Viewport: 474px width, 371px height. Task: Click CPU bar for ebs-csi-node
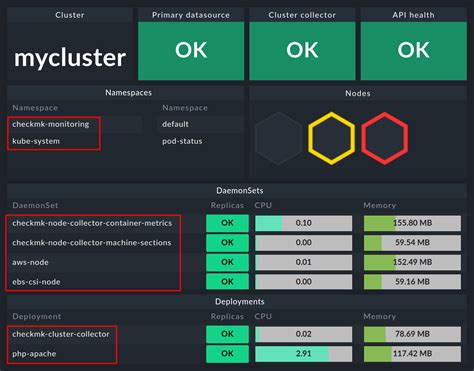(x=304, y=282)
